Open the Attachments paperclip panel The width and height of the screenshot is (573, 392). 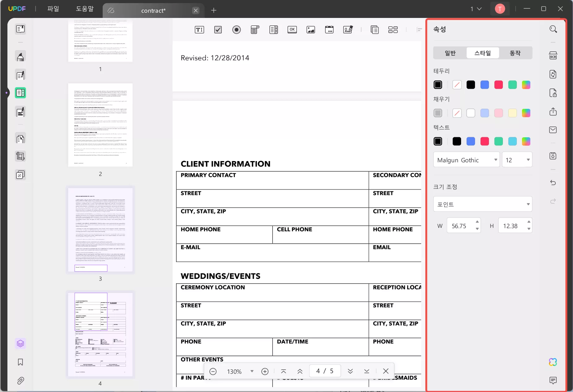coord(20,381)
